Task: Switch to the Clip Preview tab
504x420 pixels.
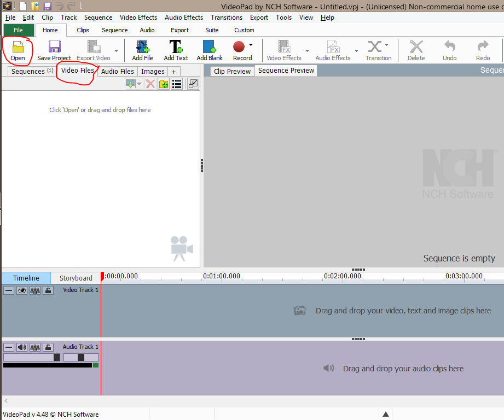Action: pyautogui.click(x=232, y=71)
